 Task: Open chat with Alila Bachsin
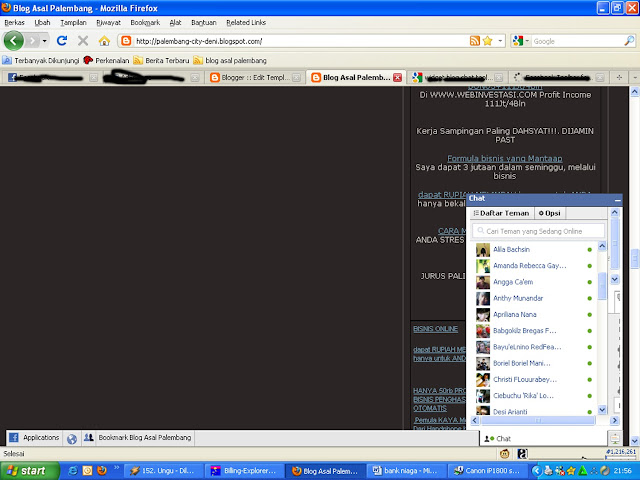[x=534, y=249]
